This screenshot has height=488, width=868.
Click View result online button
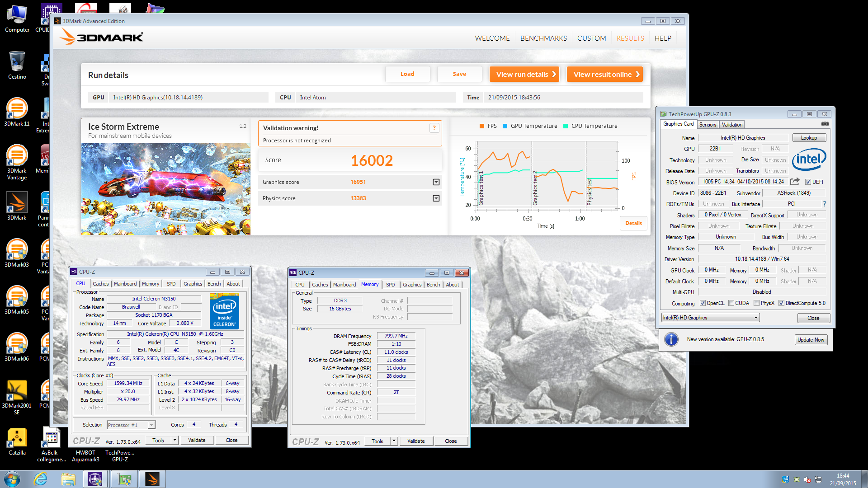click(605, 75)
